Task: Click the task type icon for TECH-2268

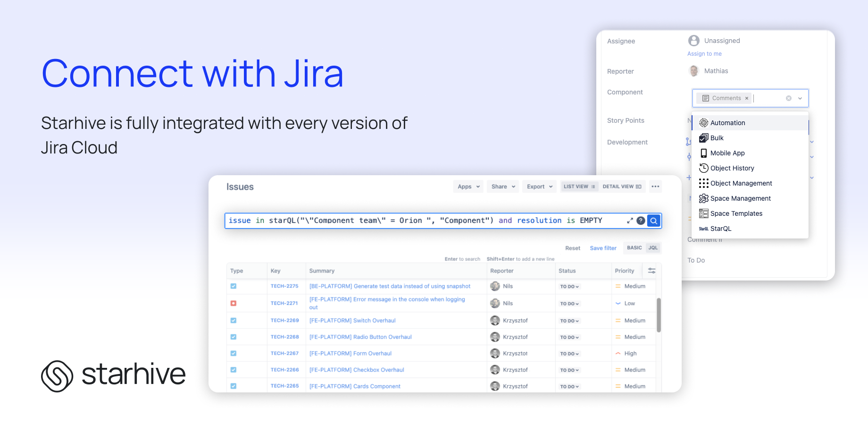Action: click(x=234, y=337)
